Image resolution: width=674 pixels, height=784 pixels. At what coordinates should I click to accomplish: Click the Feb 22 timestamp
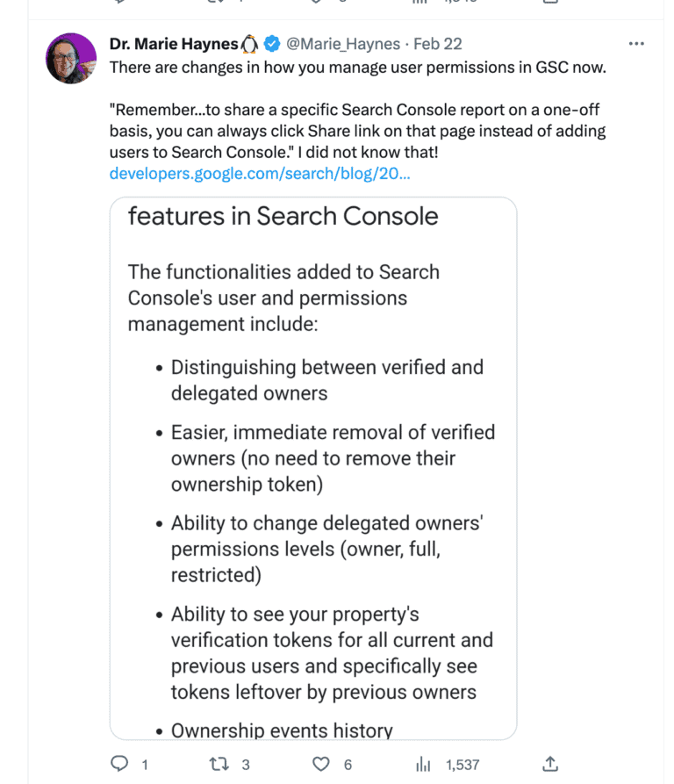(x=438, y=44)
